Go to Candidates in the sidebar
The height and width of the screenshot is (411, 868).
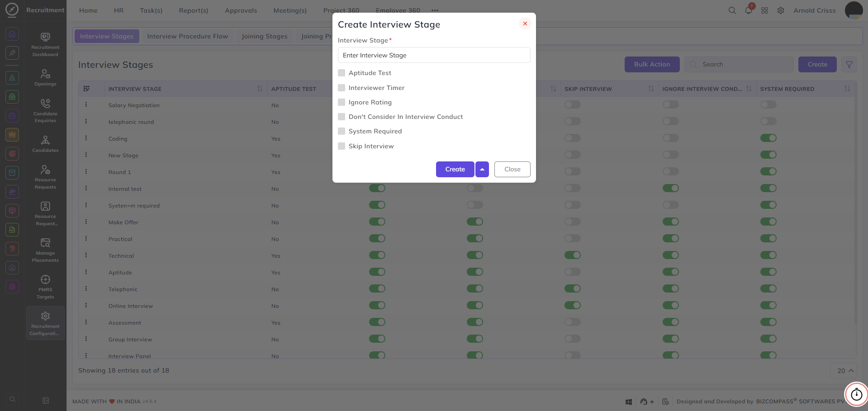(45, 144)
